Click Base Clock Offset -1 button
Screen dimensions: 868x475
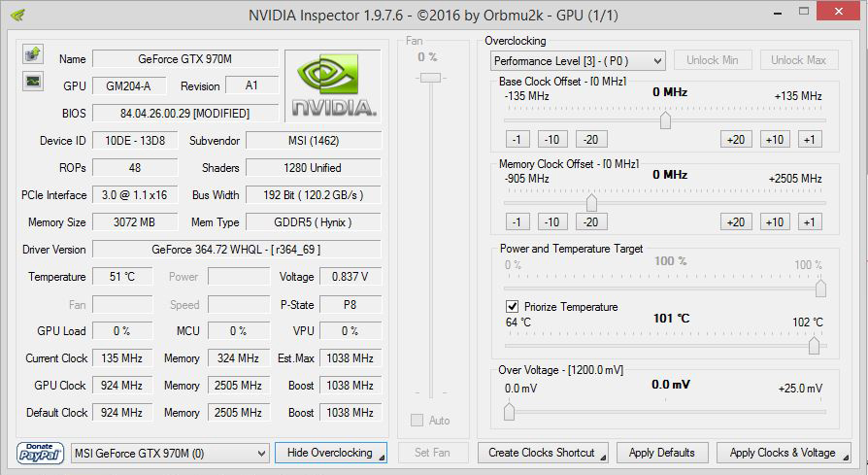pyautogui.click(x=517, y=140)
